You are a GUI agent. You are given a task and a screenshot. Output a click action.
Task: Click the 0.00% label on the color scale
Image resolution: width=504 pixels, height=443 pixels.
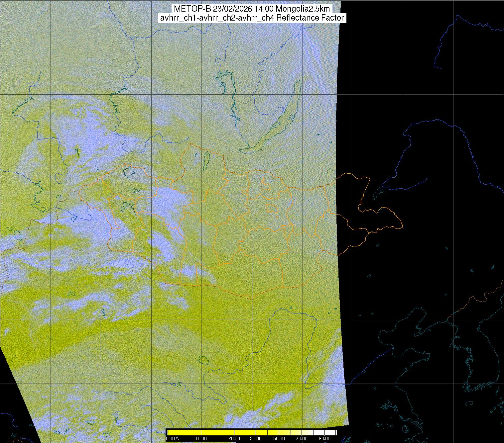click(172, 439)
